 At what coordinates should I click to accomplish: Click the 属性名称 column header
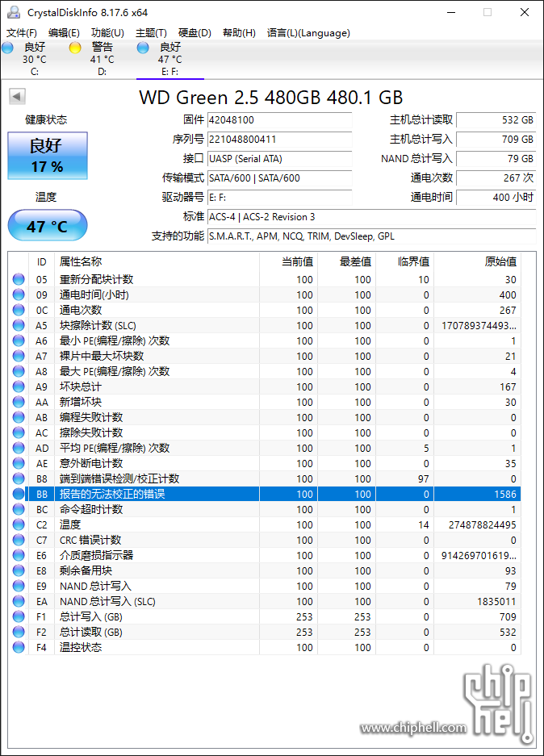tap(157, 261)
